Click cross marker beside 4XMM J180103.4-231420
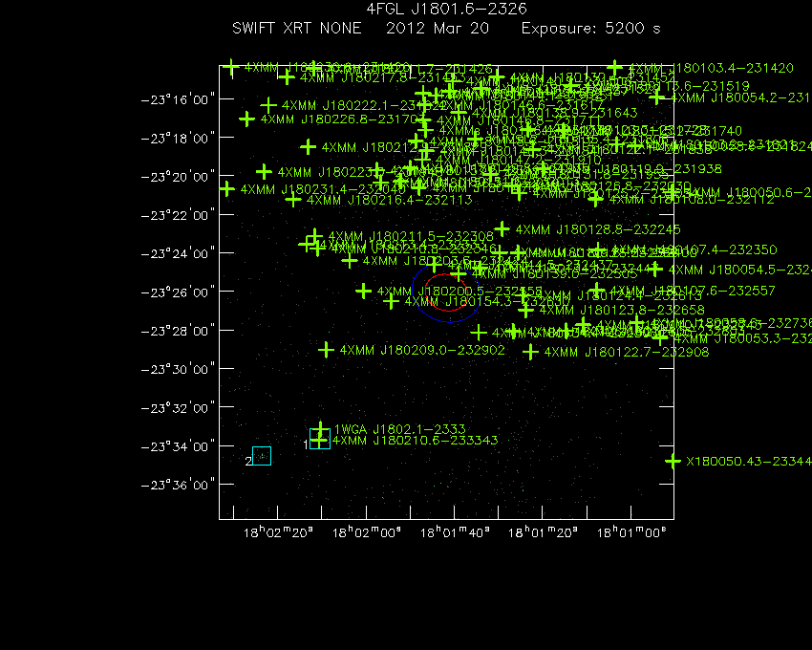Image resolution: width=812 pixels, height=650 pixels. click(x=614, y=68)
